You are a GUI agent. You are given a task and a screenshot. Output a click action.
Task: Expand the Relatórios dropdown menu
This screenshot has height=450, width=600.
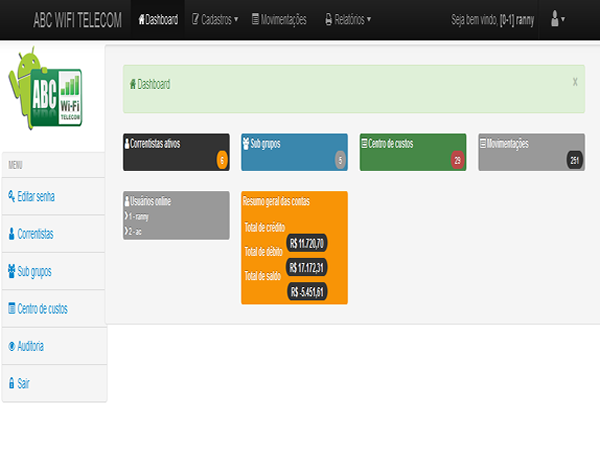click(x=347, y=19)
